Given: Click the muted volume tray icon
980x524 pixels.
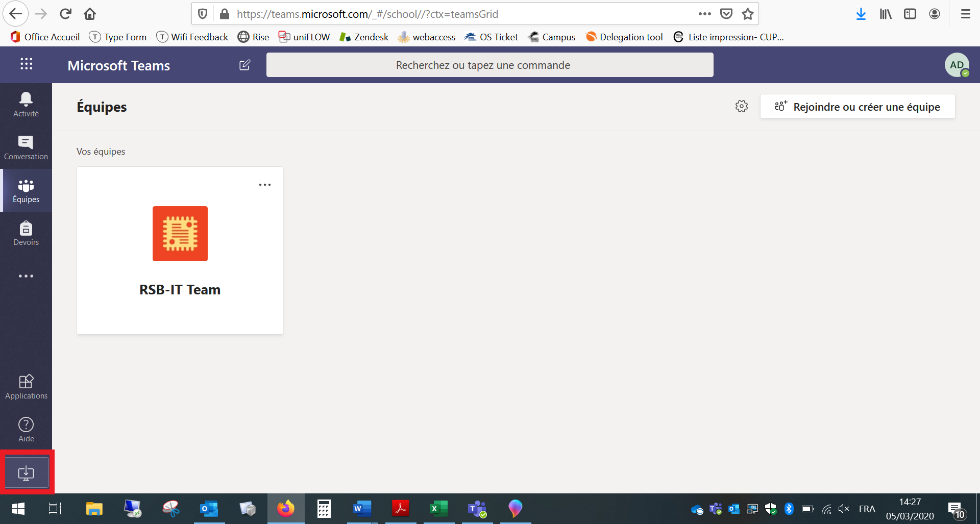Looking at the screenshot, I should (844, 509).
